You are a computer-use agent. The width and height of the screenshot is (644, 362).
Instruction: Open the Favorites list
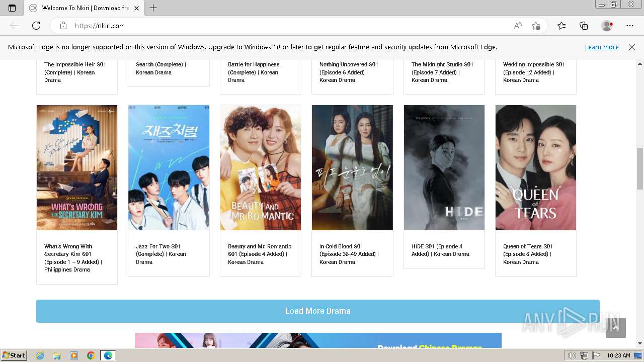click(561, 26)
